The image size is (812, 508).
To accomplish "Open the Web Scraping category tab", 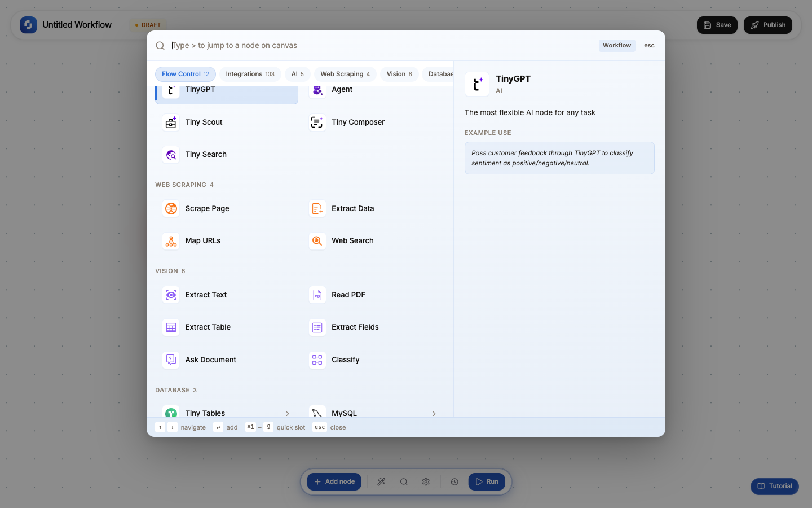I will click(x=345, y=74).
